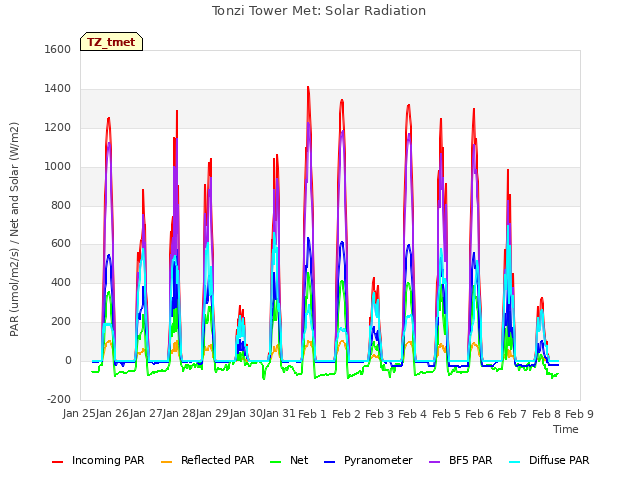The width and height of the screenshot is (640, 480).
Task: Click the Jan 28 x-axis date label
Action: (179, 414)
